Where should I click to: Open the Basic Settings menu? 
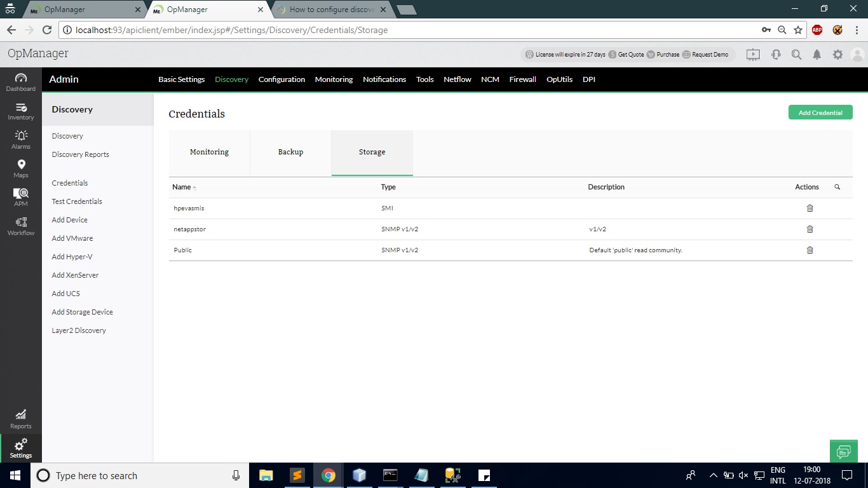click(x=182, y=79)
